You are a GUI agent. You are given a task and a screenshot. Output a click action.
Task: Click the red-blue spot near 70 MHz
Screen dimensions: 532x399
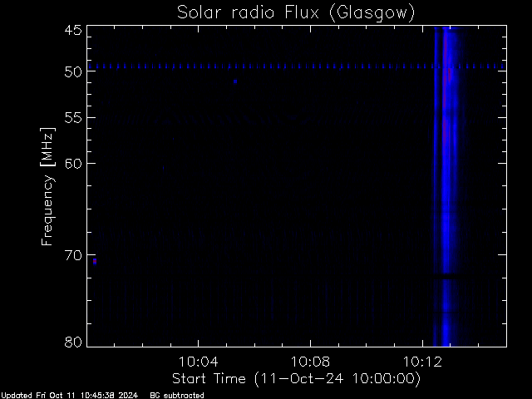point(95,261)
